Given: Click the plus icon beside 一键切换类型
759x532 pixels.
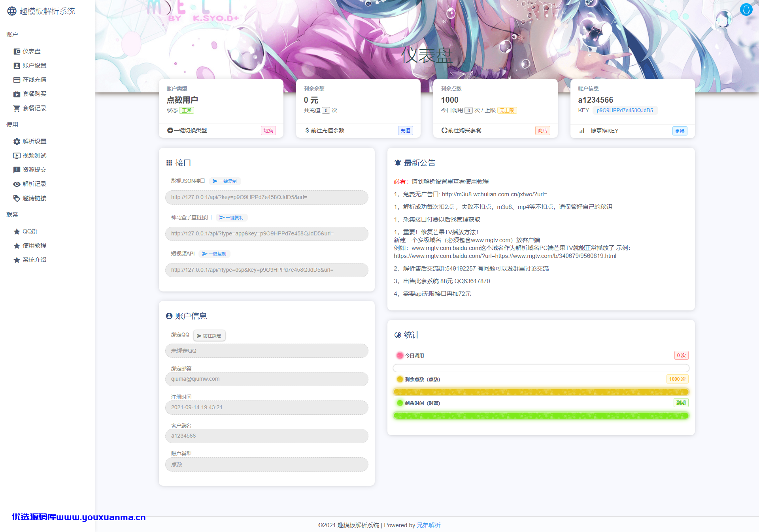Looking at the screenshot, I should 170,130.
